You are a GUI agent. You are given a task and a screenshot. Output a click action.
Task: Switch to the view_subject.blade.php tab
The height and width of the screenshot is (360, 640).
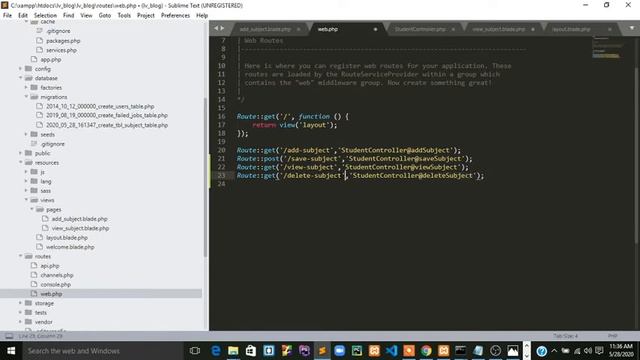(x=499, y=29)
